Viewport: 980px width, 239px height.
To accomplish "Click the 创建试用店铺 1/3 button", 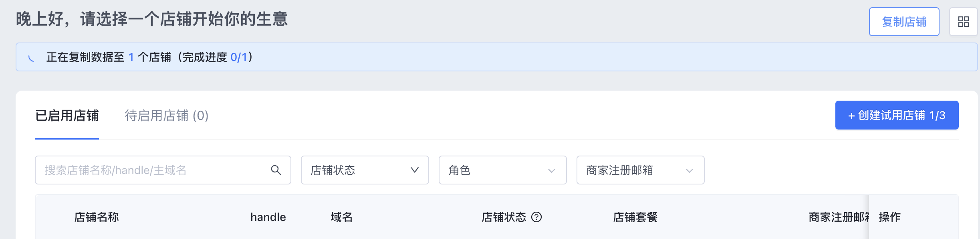I will point(897,115).
